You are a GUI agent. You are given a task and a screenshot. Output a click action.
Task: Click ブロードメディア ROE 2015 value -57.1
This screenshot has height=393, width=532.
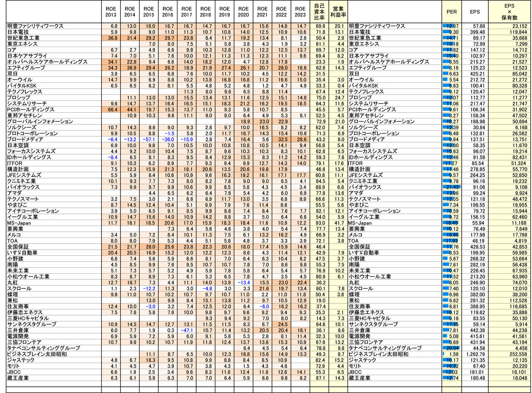[149, 139]
